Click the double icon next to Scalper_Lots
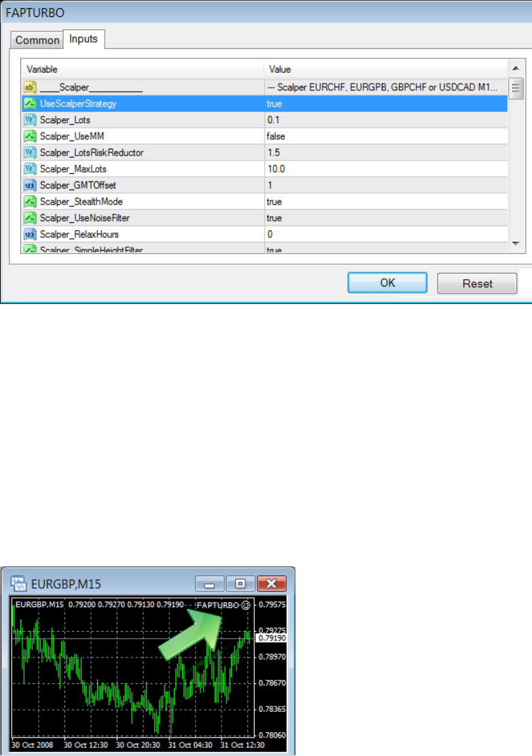Image resolution: width=532 pixels, height=756 pixels. (30, 120)
